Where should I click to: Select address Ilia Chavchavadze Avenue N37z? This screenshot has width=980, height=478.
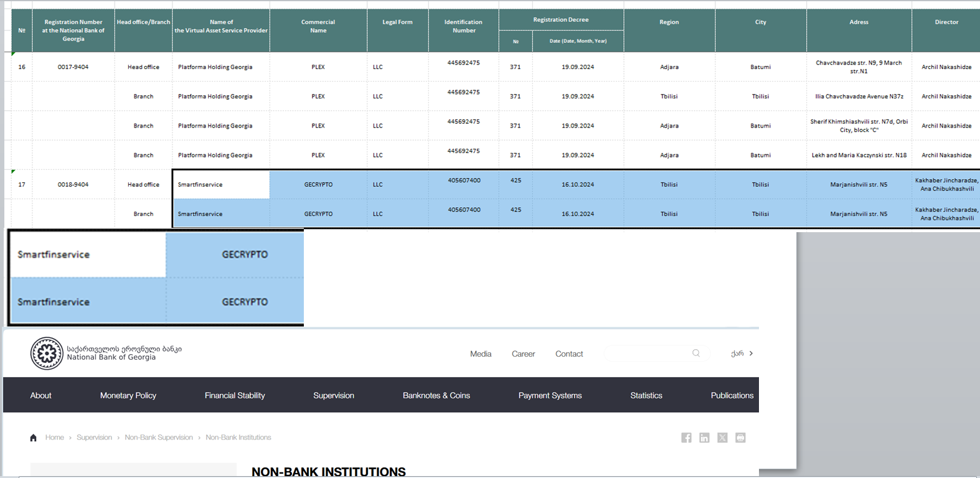pos(859,96)
